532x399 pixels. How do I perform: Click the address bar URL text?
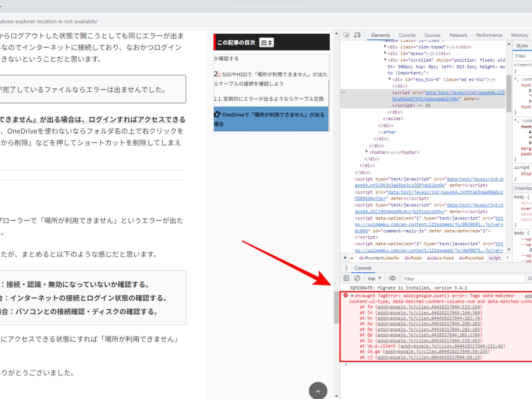tap(49, 21)
